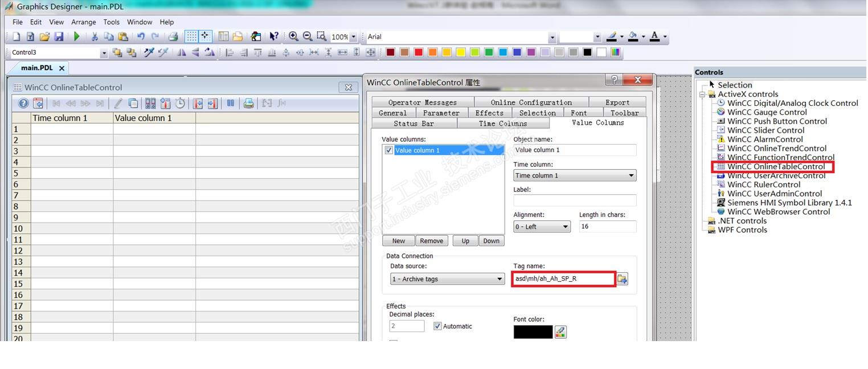Pick the yellow color swatch
The image size is (868, 369).
click(461, 52)
